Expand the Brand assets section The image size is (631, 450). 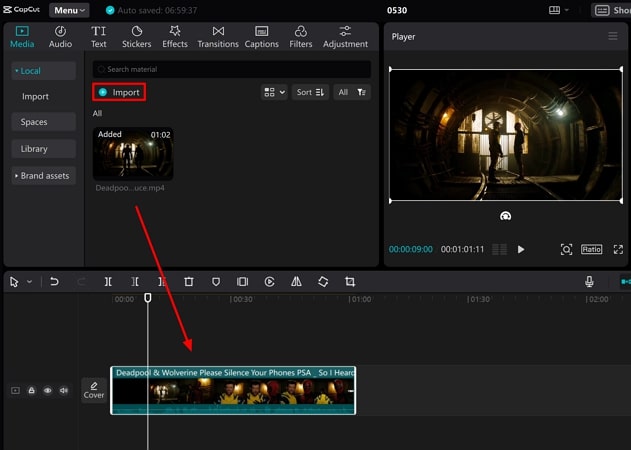pyautogui.click(x=43, y=175)
